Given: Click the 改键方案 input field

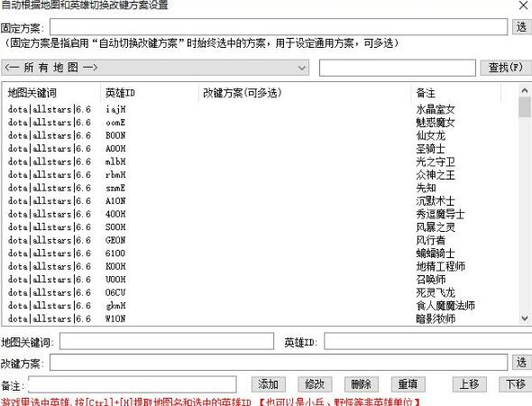Looking at the screenshot, I should pyautogui.click(x=279, y=362).
